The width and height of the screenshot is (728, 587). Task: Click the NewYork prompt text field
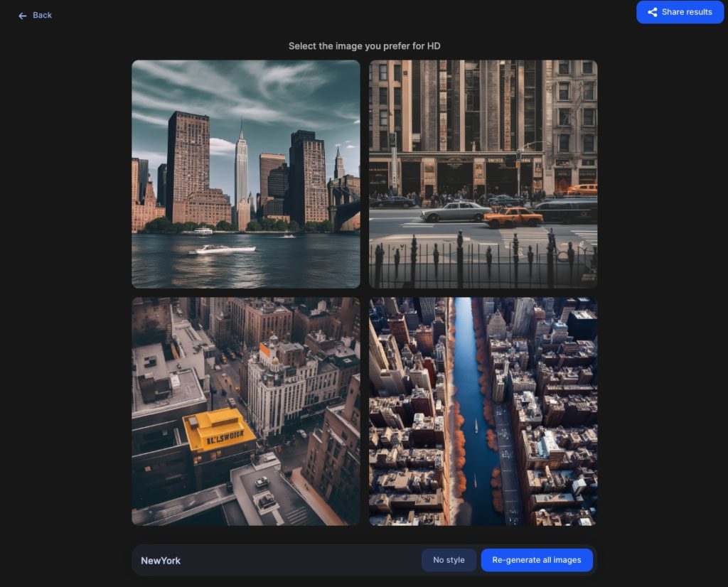click(270, 560)
